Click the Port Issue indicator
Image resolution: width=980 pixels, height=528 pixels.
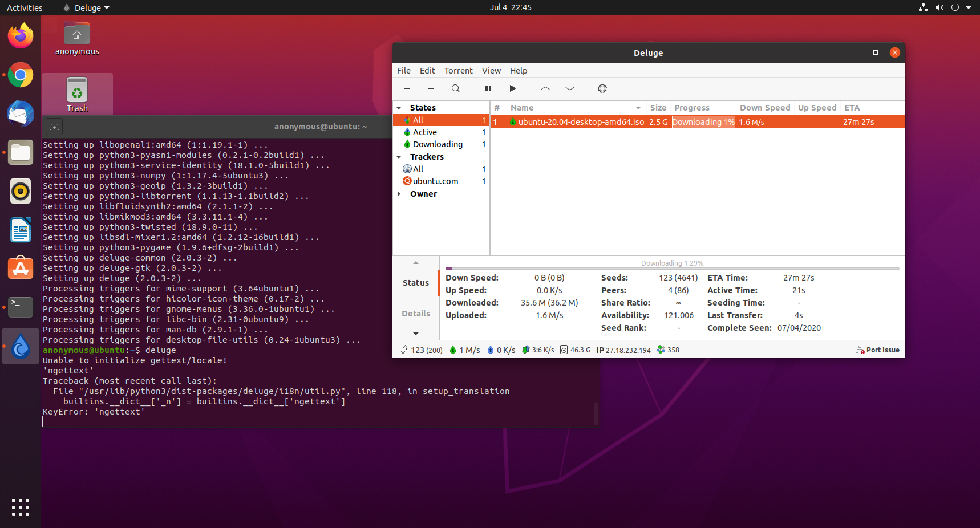(877, 350)
